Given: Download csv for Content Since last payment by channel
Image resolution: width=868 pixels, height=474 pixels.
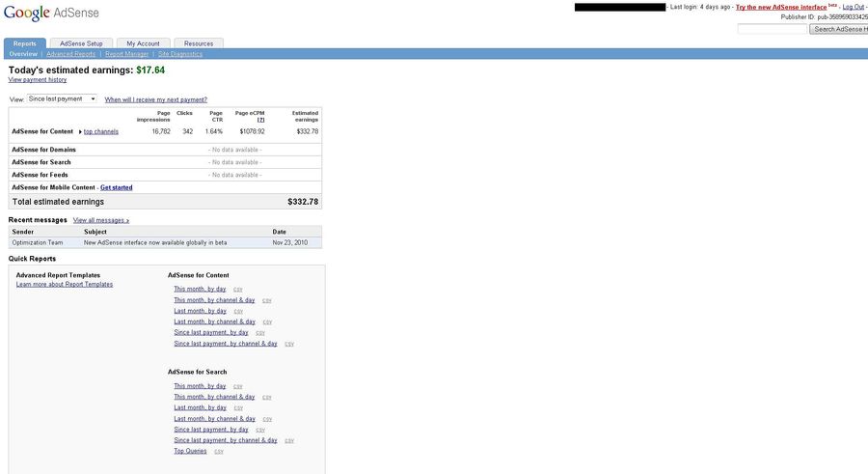Looking at the screenshot, I should tap(289, 344).
